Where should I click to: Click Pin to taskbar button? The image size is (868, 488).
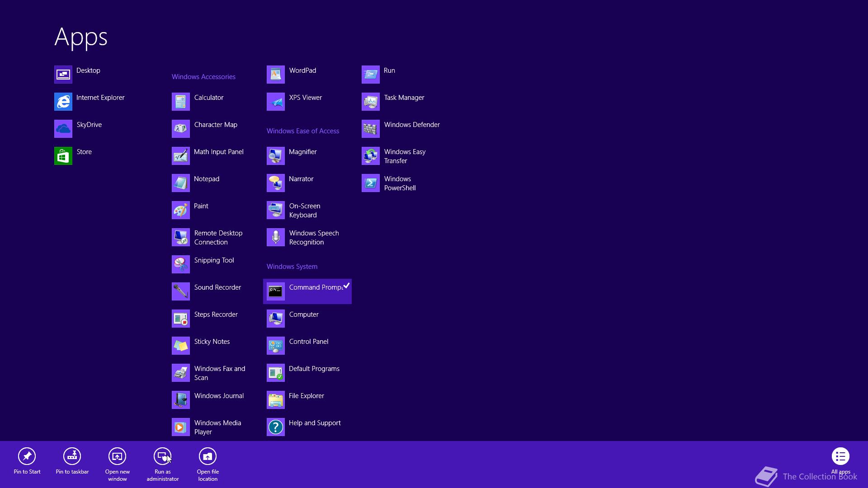[72, 461]
